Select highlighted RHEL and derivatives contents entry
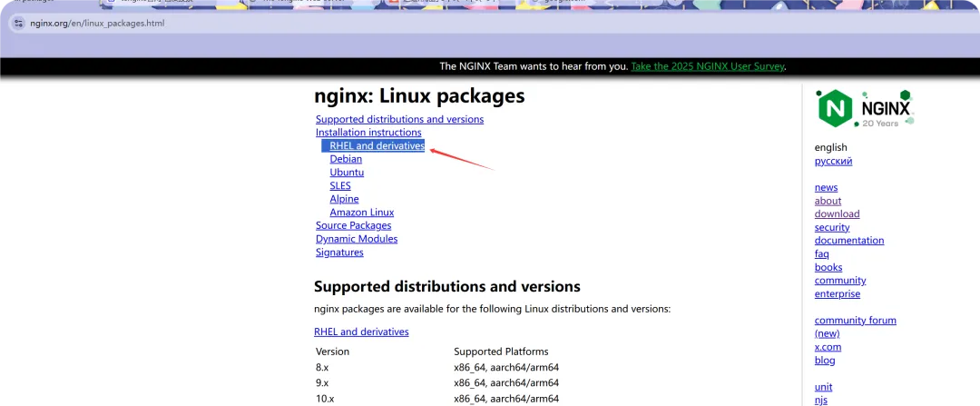Image resolution: width=980 pixels, height=406 pixels. [x=377, y=145]
